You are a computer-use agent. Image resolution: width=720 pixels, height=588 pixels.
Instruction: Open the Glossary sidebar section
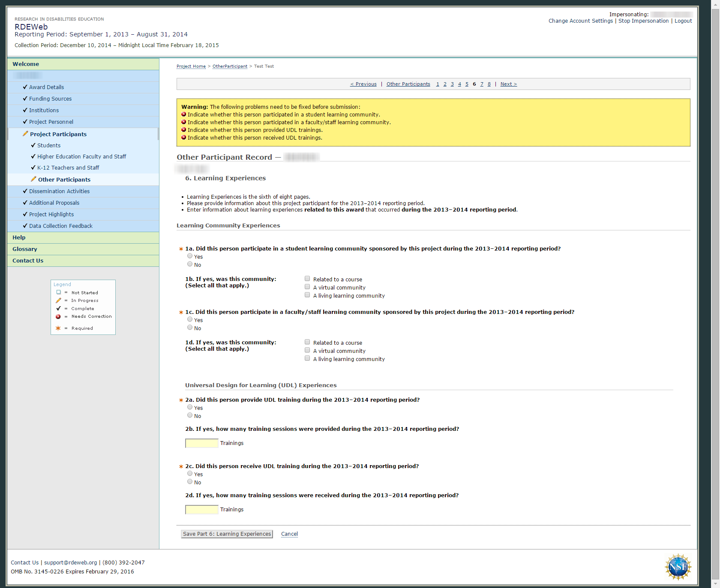(24, 249)
